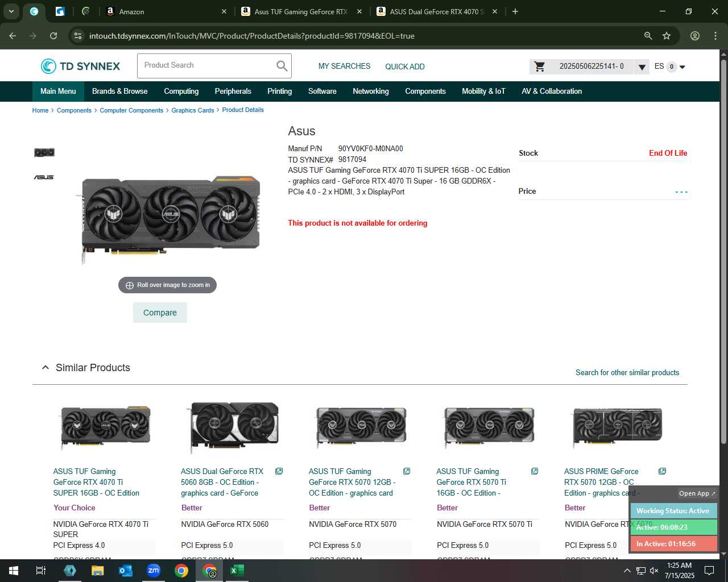Open the Mobility & IoT menu

tap(483, 91)
